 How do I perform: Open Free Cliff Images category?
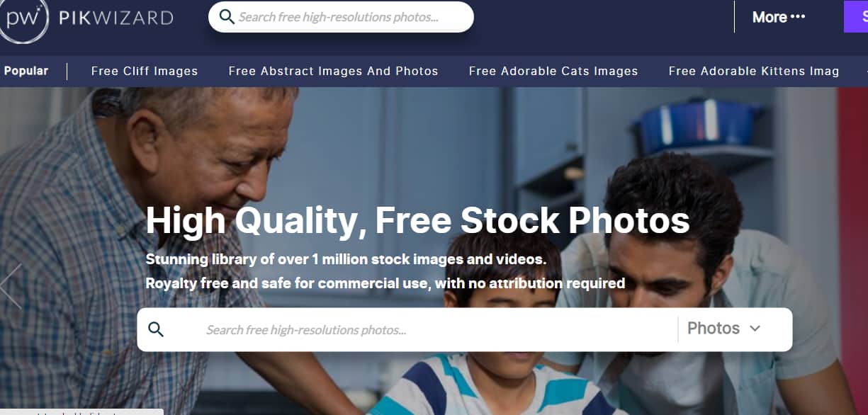click(x=145, y=71)
